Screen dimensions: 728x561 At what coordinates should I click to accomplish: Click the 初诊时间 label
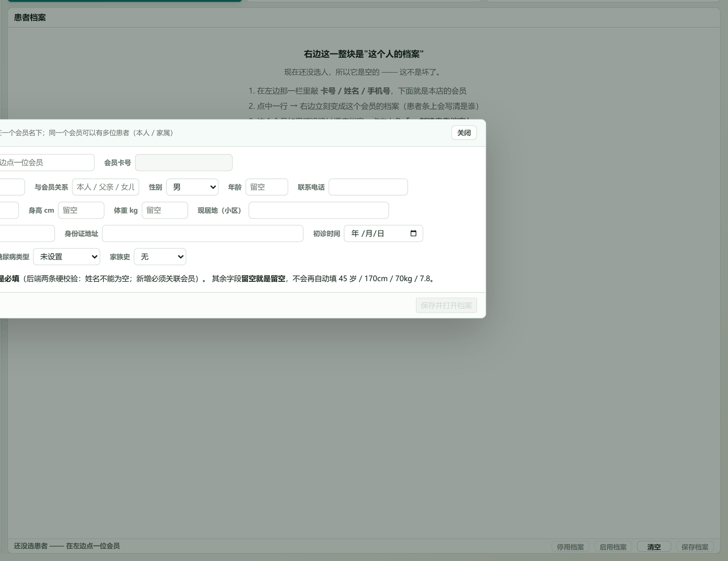327,234
